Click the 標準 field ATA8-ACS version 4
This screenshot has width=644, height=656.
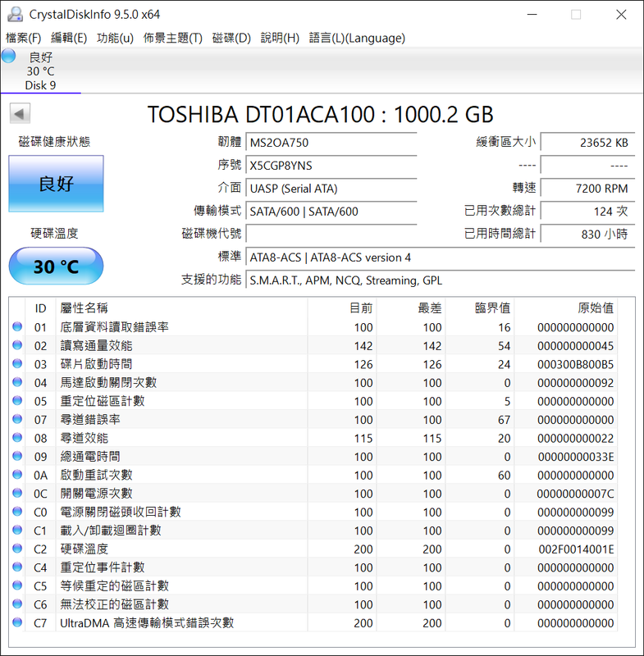coord(441,257)
